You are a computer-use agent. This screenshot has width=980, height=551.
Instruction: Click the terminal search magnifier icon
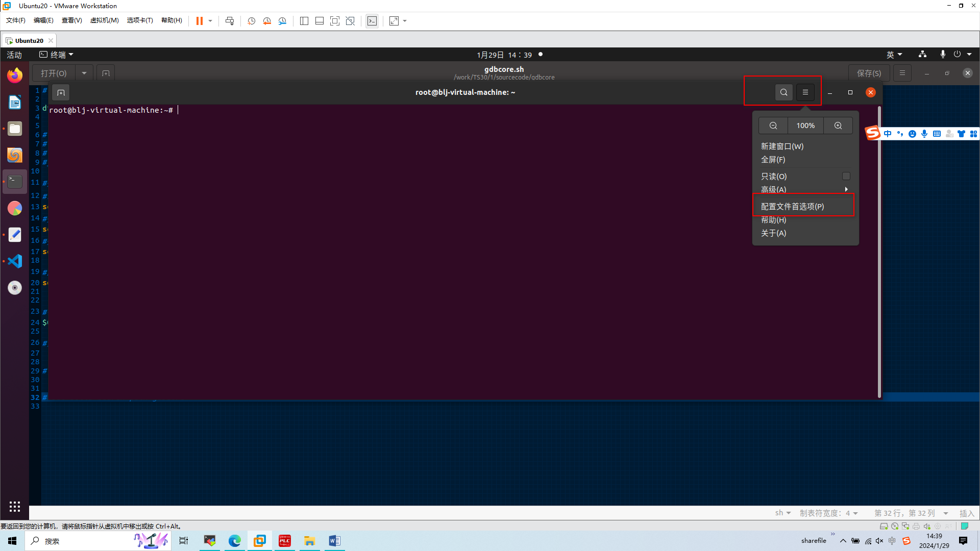[x=783, y=92]
